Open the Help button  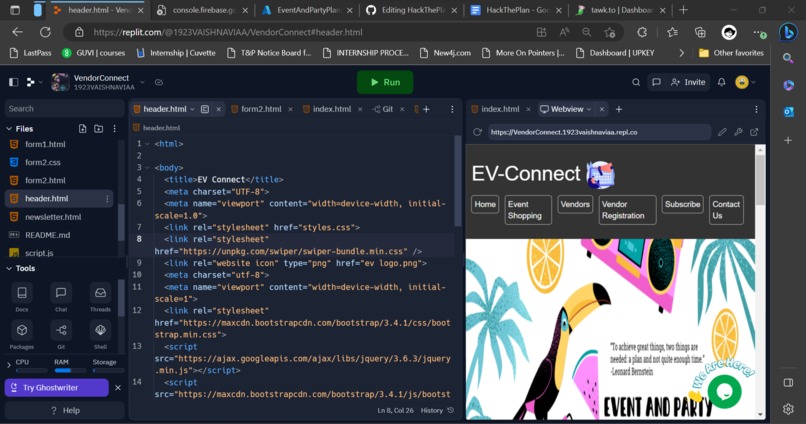pyautogui.click(x=65, y=410)
